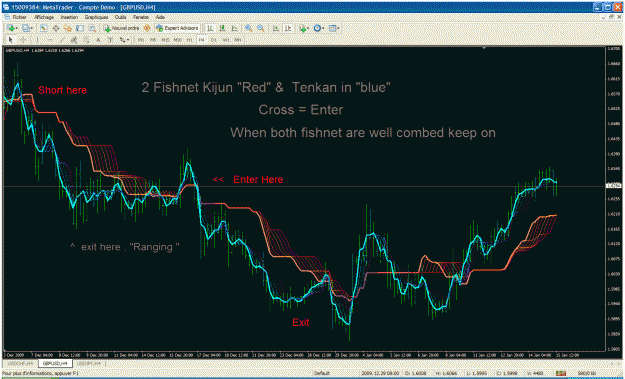The width and height of the screenshot is (625, 379).
Task: Open the Profiles dropdown in toolbar
Action: (27, 28)
